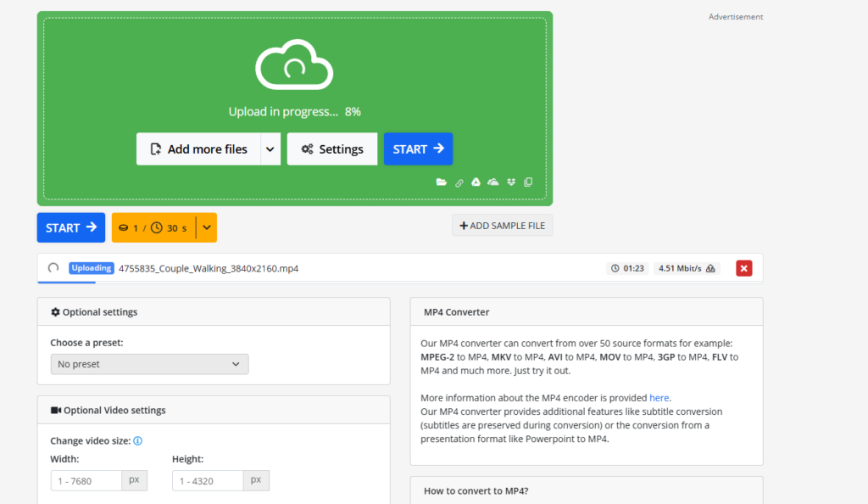This screenshot has height=504, width=868.
Task: Expand the Add more files dropdown arrow
Action: coord(270,149)
